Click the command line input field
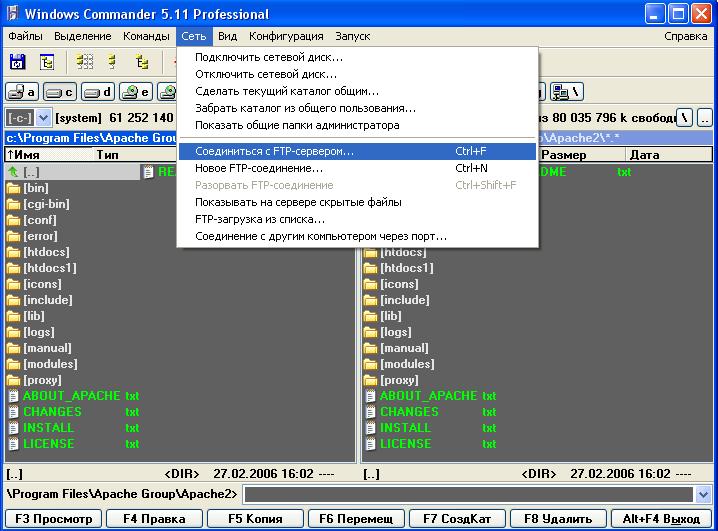The image size is (718, 531). pos(469,494)
